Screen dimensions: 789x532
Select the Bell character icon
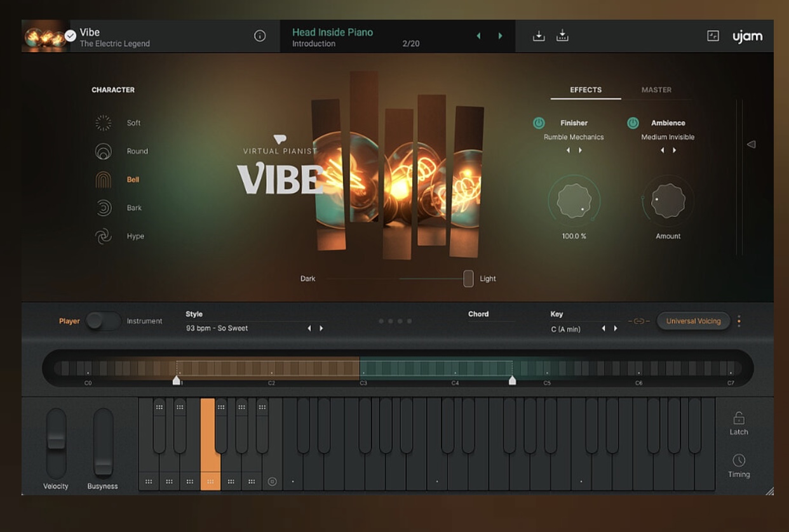click(103, 180)
